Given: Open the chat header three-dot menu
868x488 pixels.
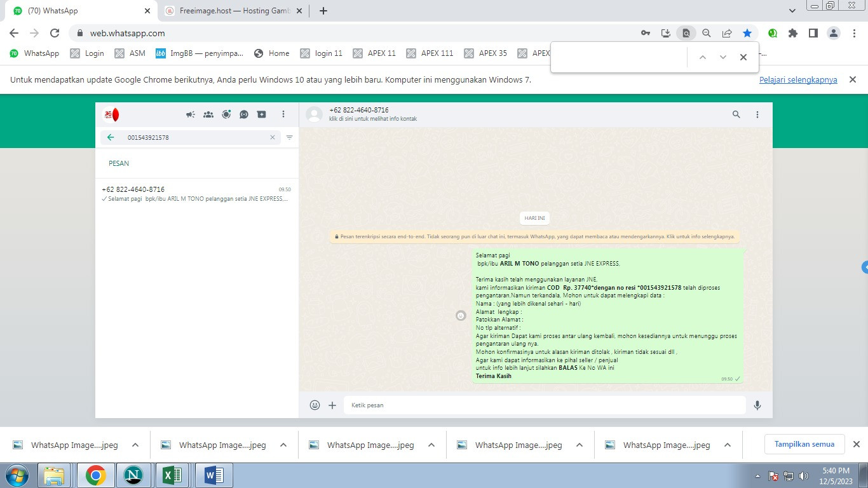Looking at the screenshot, I should click(x=757, y=114).
